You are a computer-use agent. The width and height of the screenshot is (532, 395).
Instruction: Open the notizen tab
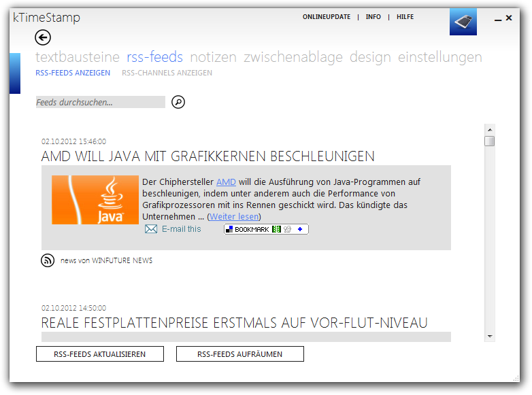pyautogui.click(x=213, y=57)
